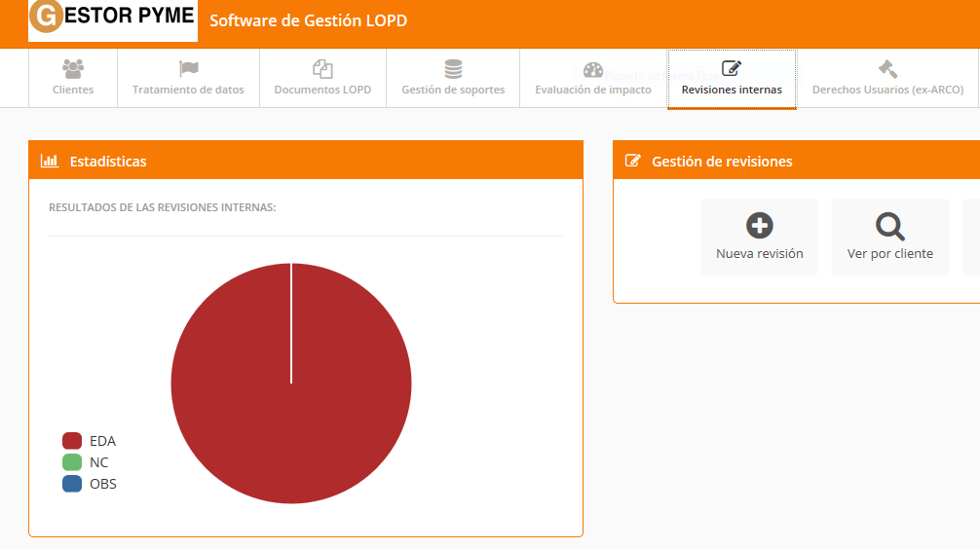Click the Derechos Usuarios gavel icon
The image size is (980, 549).
887,68
